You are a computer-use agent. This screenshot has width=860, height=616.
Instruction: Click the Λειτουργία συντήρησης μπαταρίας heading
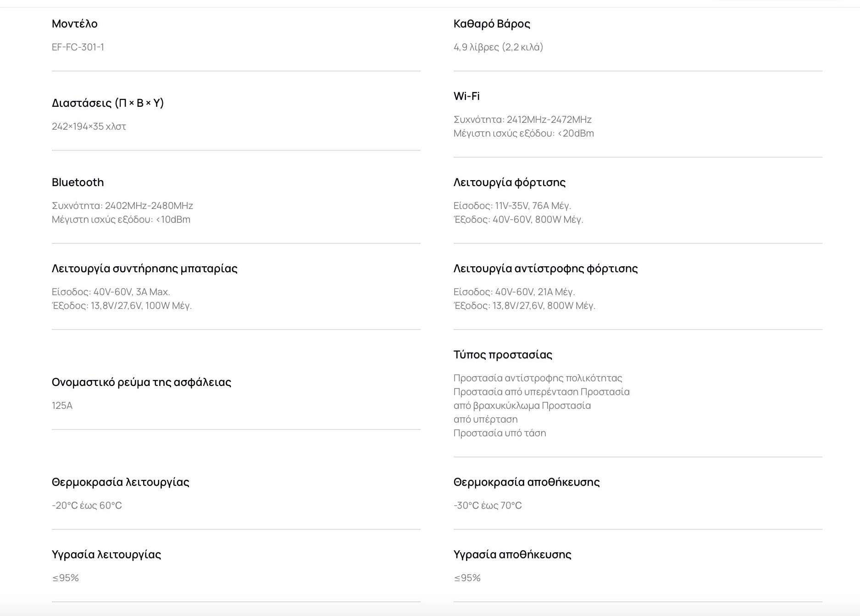[144, 269]
